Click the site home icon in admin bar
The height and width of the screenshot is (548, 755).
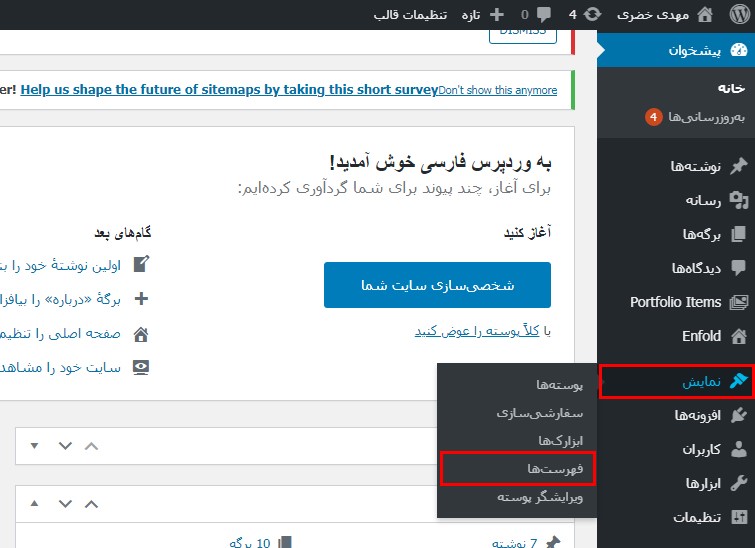tap(705, 15)
